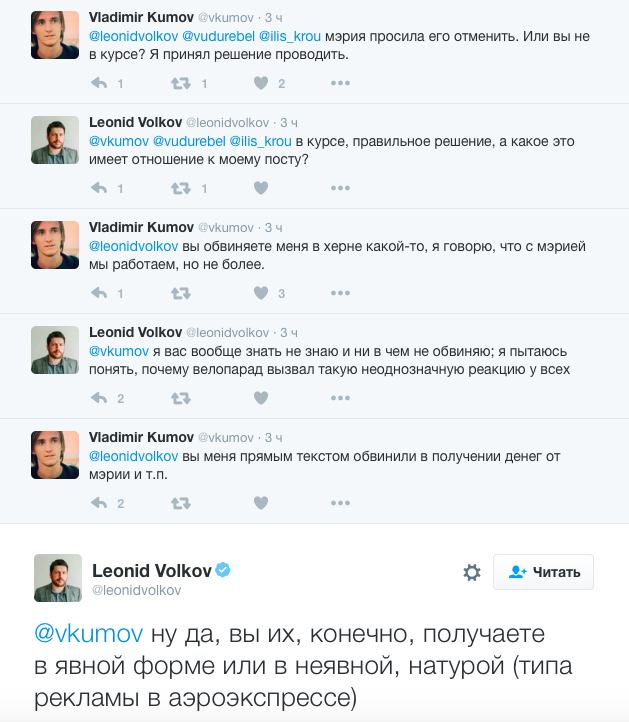This screenshot has width=629, height=722.
Task: Reply to Kumov's 'прямым текстом' tweet
Action: 99,503
